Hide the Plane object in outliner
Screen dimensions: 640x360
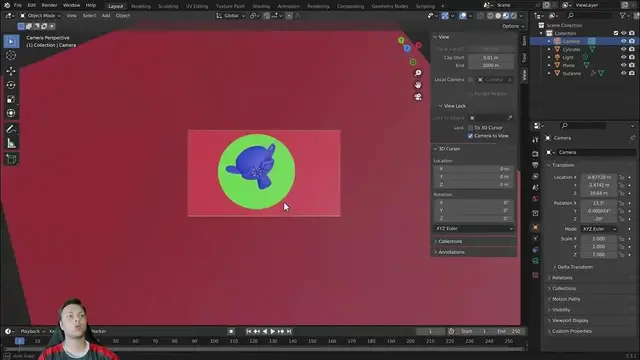(623, 65)
